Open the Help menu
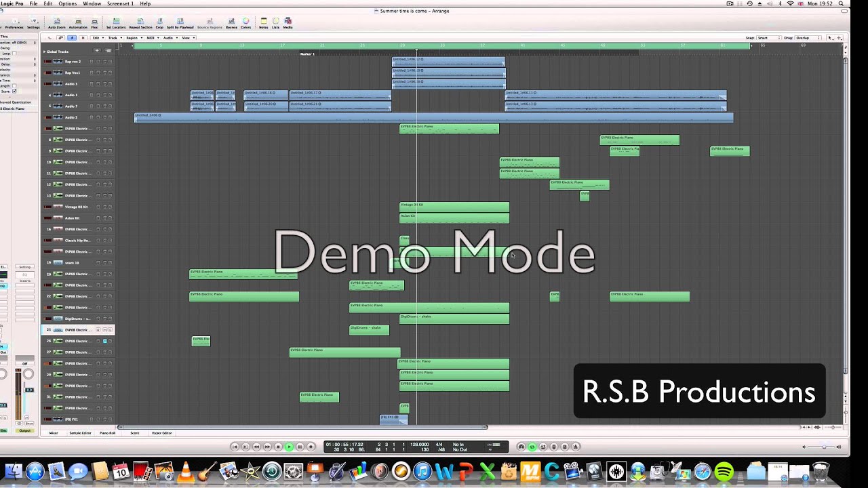Image resolution: width=868 pixels, height=488 pixels. pos(145,3)
